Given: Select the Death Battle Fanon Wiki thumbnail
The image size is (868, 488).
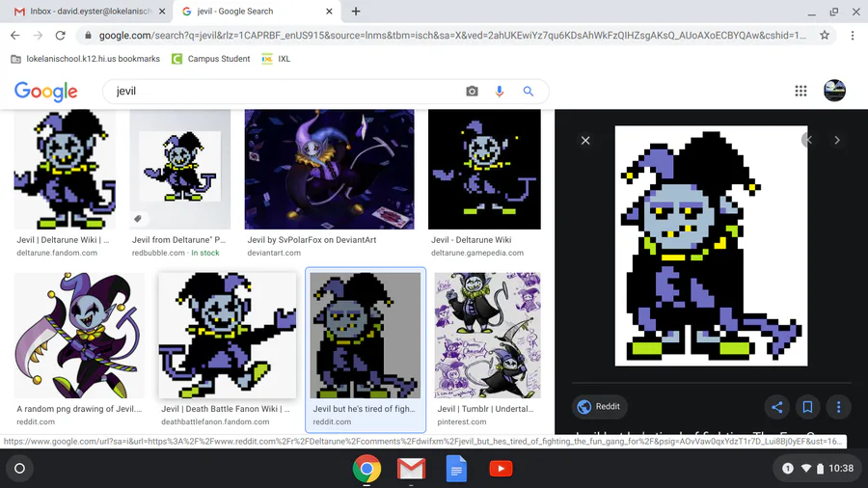Looking at the screenshot, I should (x=228, y=336).
